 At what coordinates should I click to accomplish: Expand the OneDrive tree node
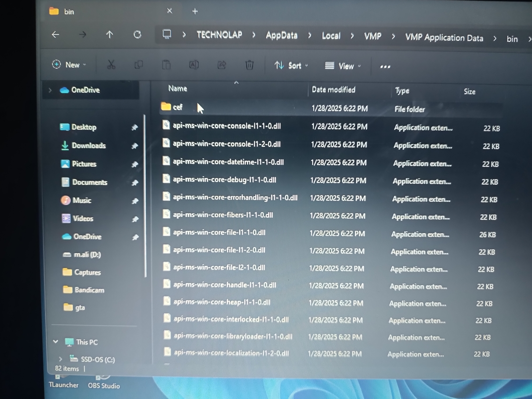[x=50, y=90]
